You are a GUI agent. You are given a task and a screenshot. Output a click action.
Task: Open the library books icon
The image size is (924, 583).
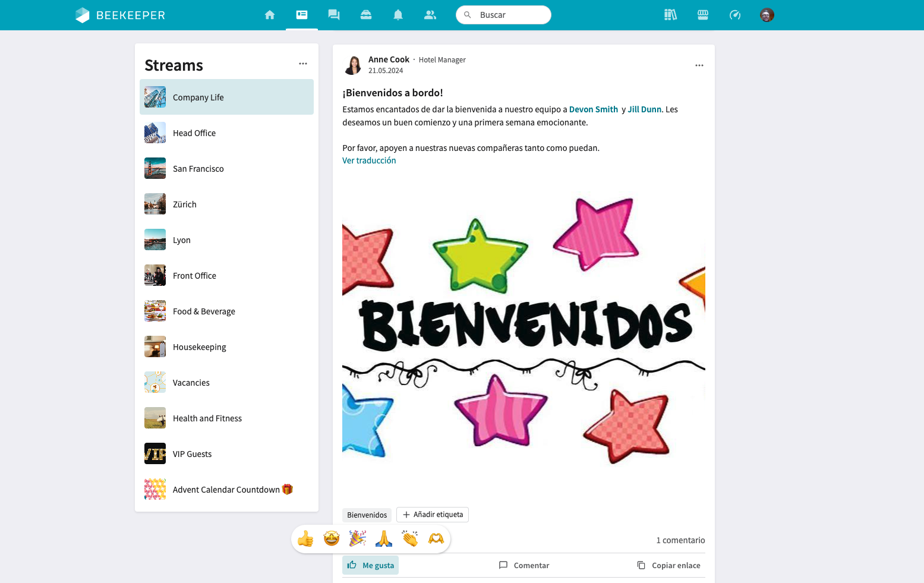point(671,15)
